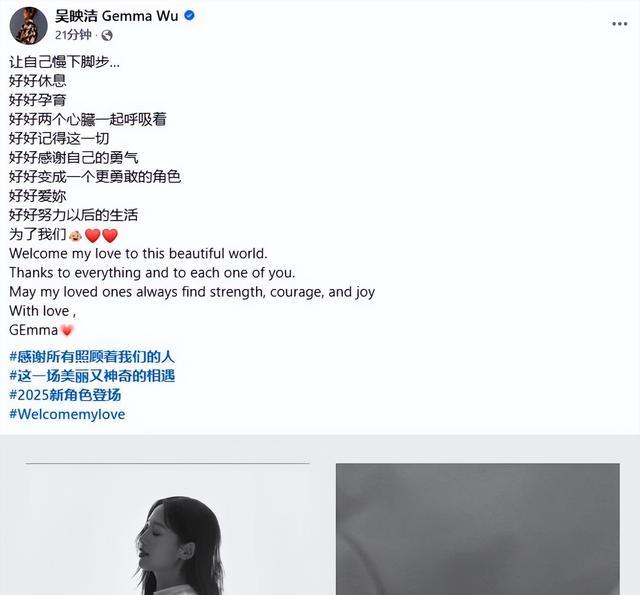Viewport: 640px width, 595px height.
Task: View the gray photo on the right
Action: [478, 529]
